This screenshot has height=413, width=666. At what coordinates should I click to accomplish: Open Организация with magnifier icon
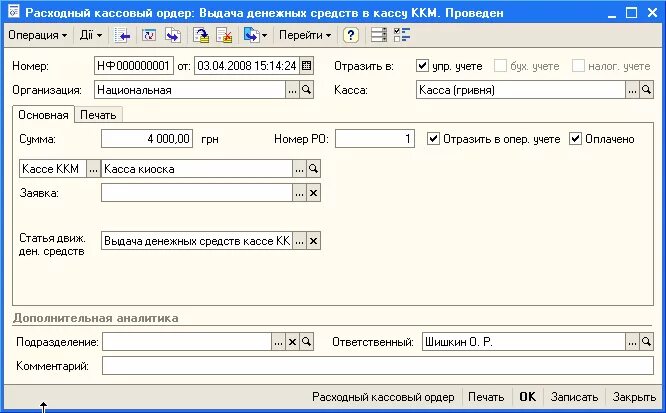tap(306, 90)
